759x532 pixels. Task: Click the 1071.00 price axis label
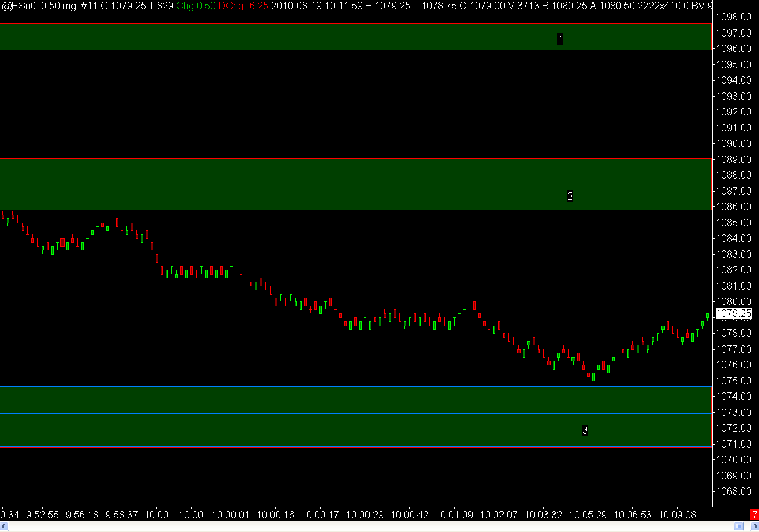734,444
